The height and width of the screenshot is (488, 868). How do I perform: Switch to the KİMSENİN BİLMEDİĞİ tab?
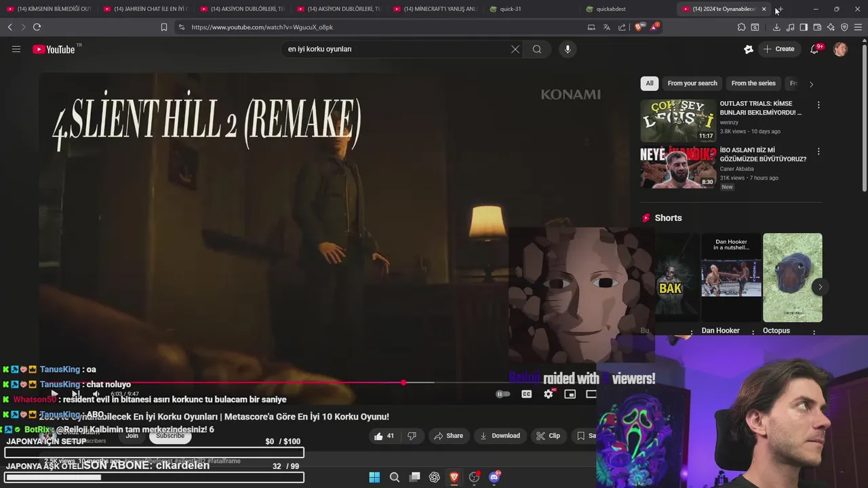pyautogui.click(x=49, y=9)
